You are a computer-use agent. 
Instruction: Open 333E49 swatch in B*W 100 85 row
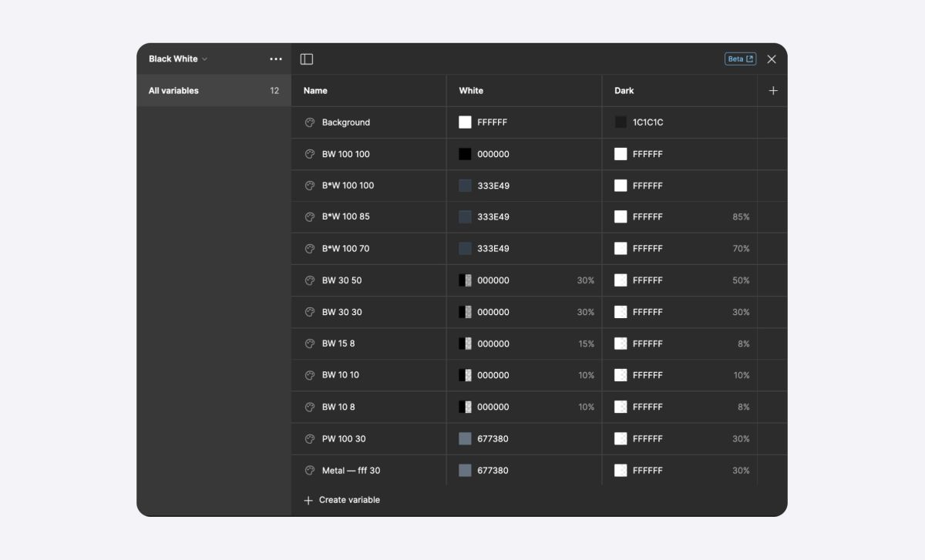click(465, 217)
